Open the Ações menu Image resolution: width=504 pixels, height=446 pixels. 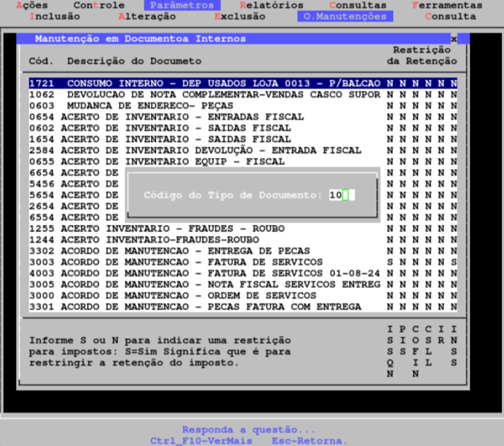pos(32,6)
